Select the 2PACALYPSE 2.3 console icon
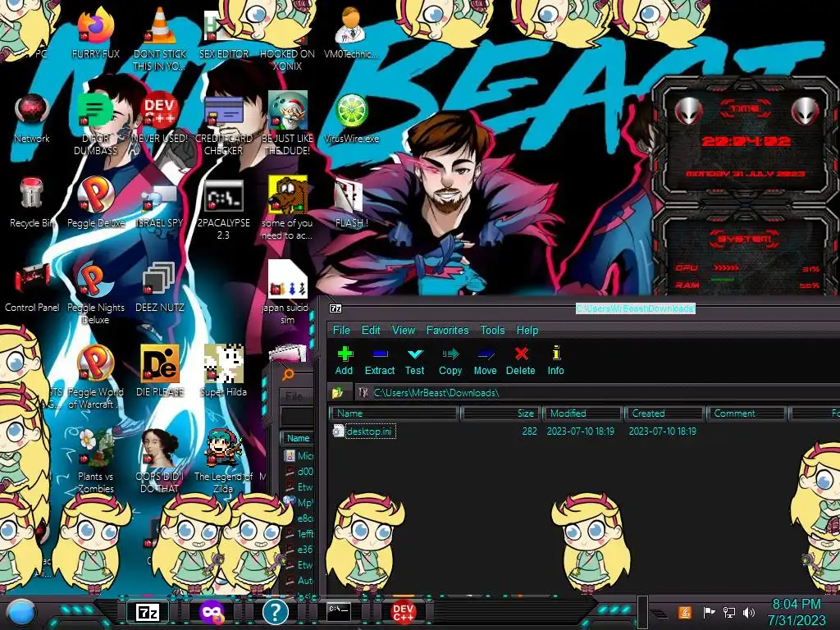This screenshot has width=840, height=630. (x=223, y=209)
